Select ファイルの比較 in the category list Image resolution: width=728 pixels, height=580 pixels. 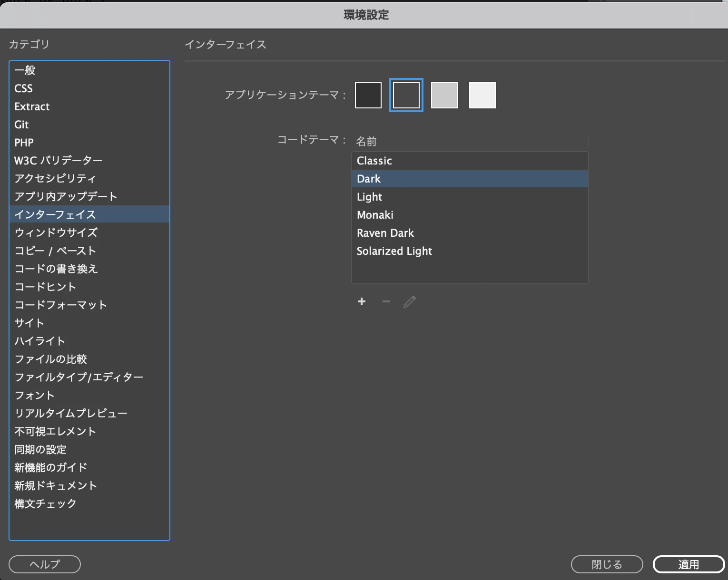pos(89,359)
